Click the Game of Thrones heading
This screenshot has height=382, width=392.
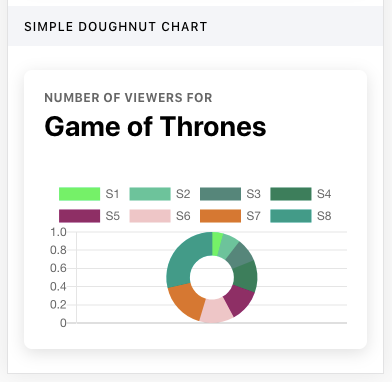coord(155,126)
